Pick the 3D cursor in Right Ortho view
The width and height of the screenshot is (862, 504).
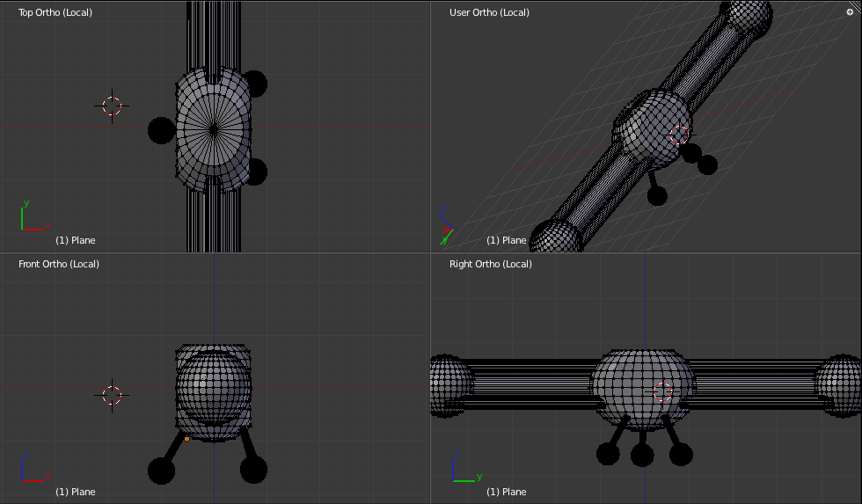(x=663, y=392)
